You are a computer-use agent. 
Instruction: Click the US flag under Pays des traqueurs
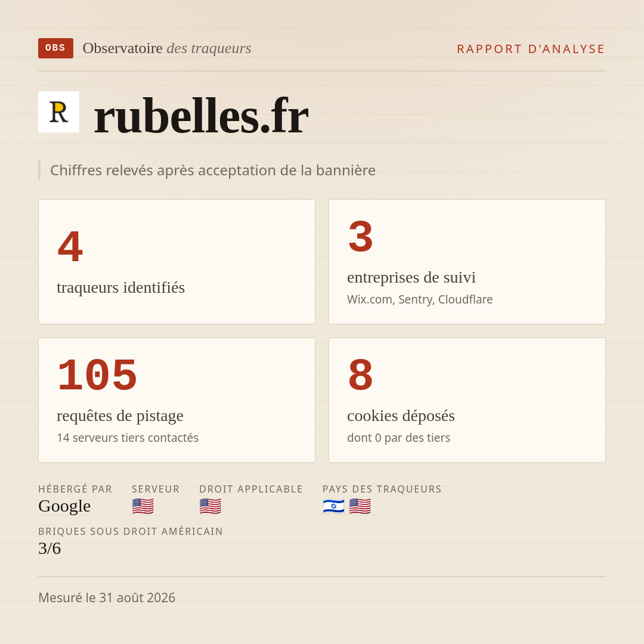point(360,506)
